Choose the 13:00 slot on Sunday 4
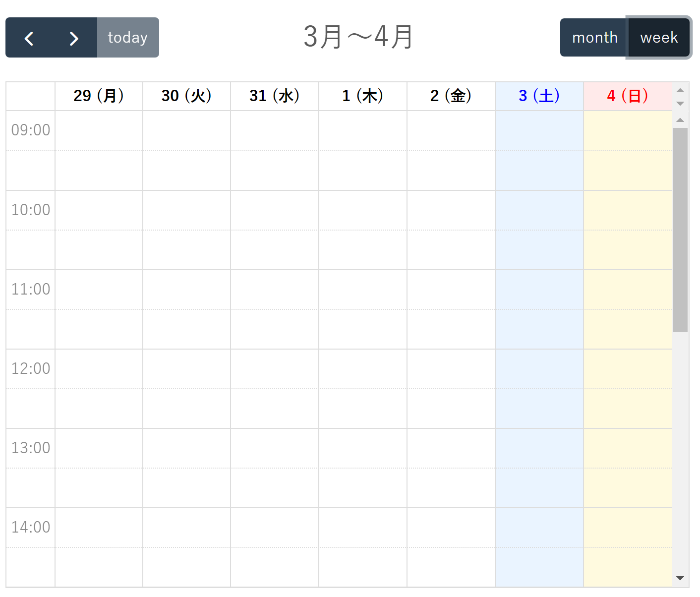Image resolution: width=700 pixels, height=597 pixels. (x=628, y=448)
